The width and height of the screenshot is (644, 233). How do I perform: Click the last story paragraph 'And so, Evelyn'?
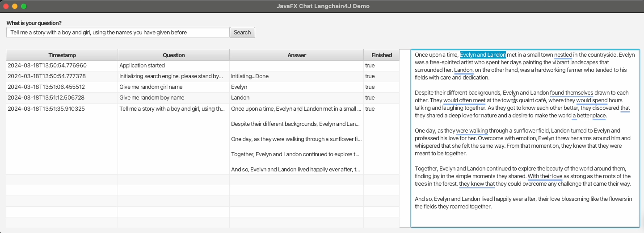point(523,203)
